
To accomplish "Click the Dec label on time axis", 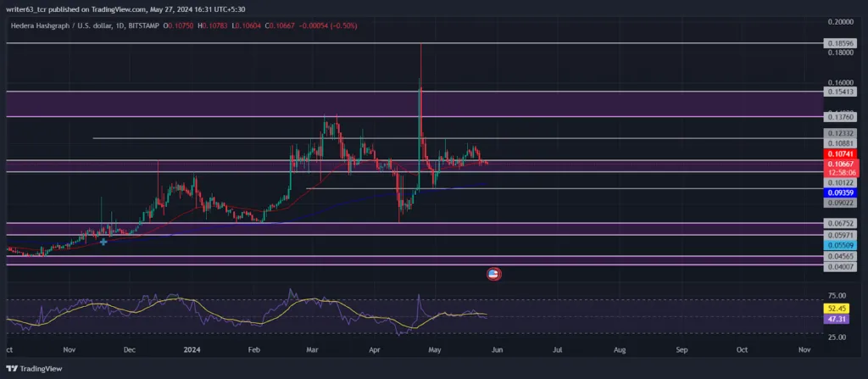I will coord(130,350).
